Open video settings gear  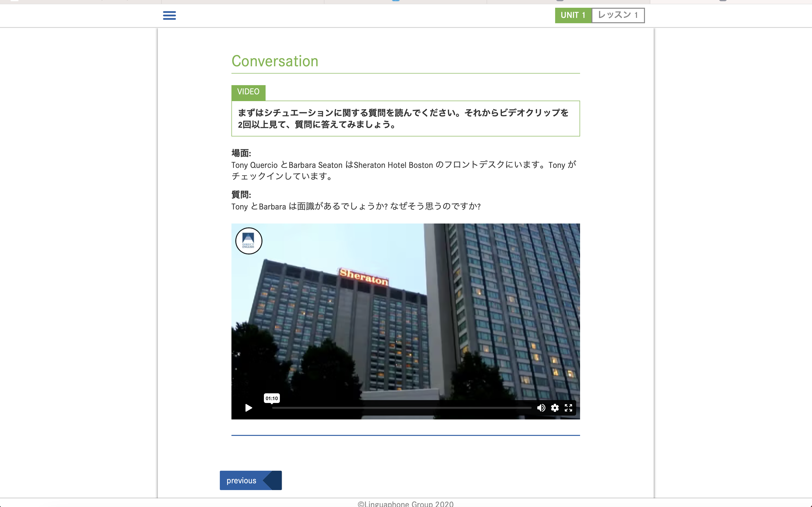click(555, 408)
